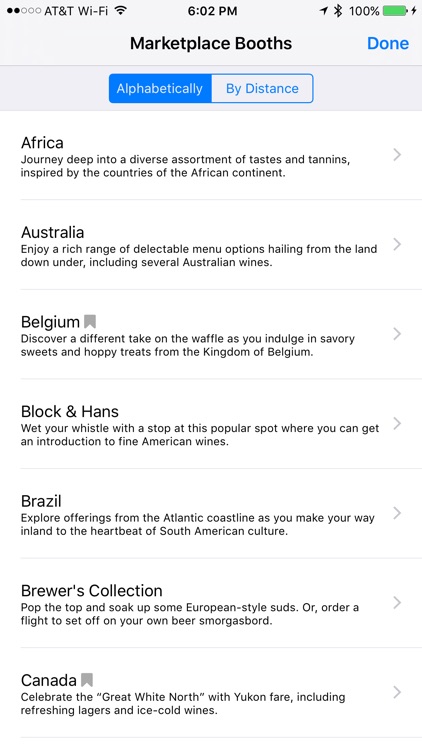
Task: Tap chevron on Belgium row
Action: tap(397, 334)
